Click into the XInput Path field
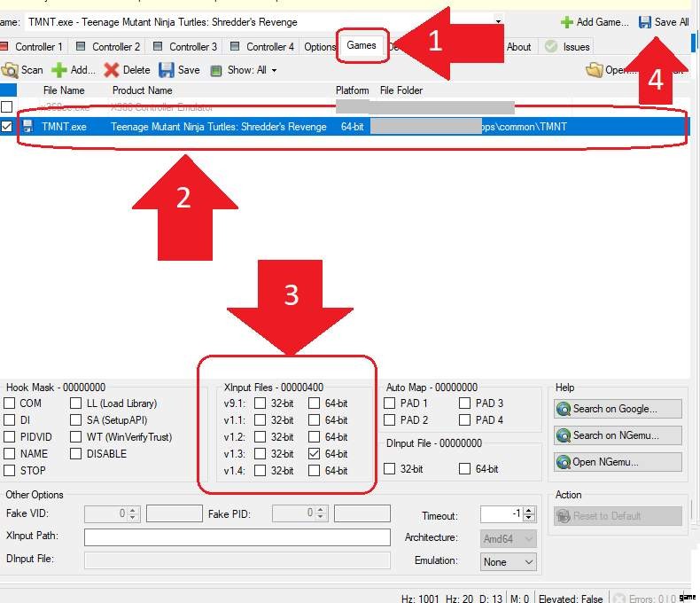The image size is (700, 603). pos(237,536)
